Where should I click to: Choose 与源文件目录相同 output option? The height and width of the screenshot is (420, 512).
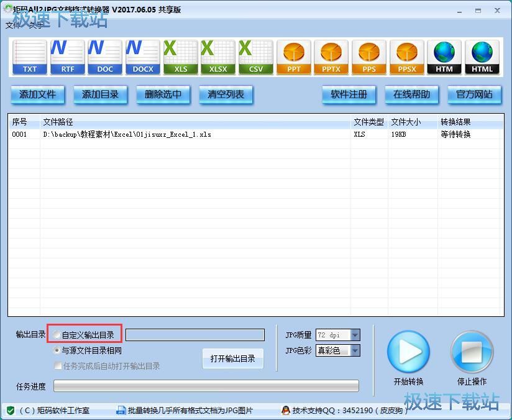click(57, 349)
